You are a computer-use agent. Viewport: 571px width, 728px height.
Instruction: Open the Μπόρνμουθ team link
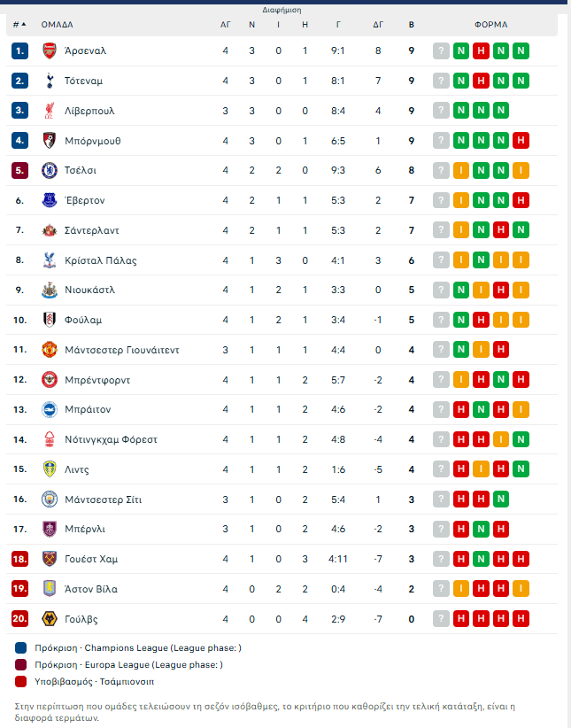pyautogui.click(x=92, y=141)
